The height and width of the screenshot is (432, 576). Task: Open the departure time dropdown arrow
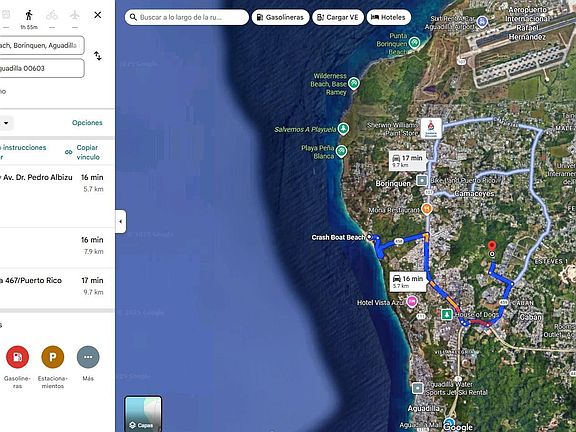(x=6, y=123)
